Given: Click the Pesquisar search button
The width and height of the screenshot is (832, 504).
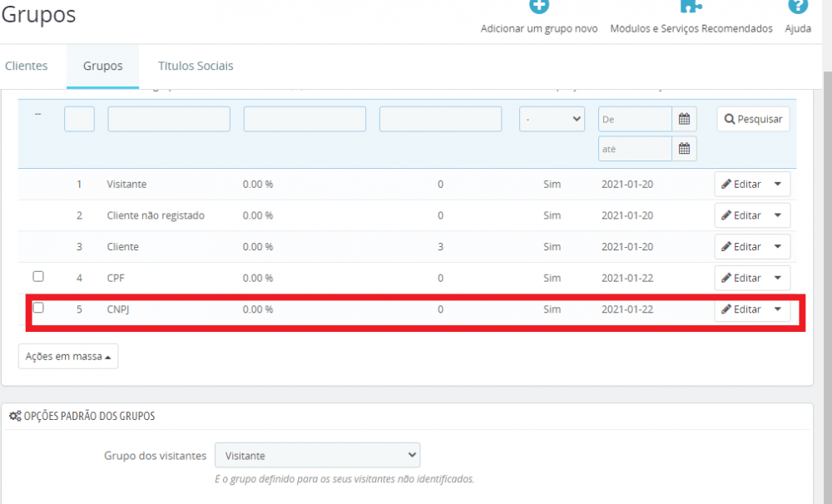Looking at the screenshot, I should point(753,119).
